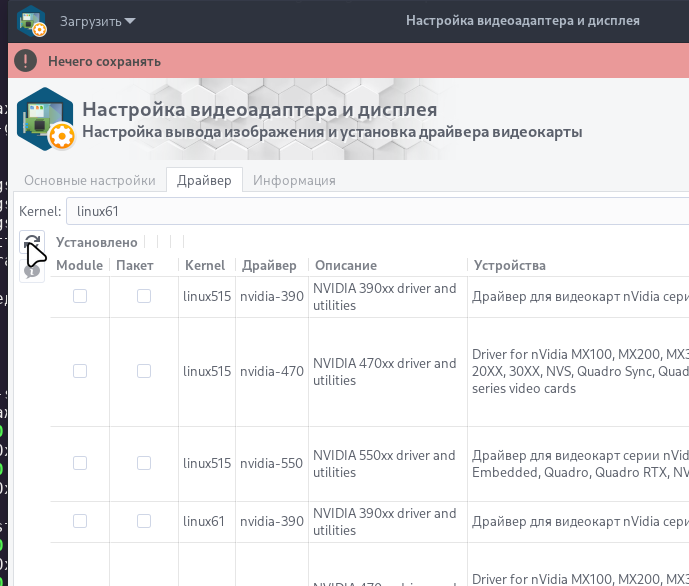The width and height of the screenshot is (689, 586).
Task: Click the small app icon in the title bar
Action: tap(31, 20)
